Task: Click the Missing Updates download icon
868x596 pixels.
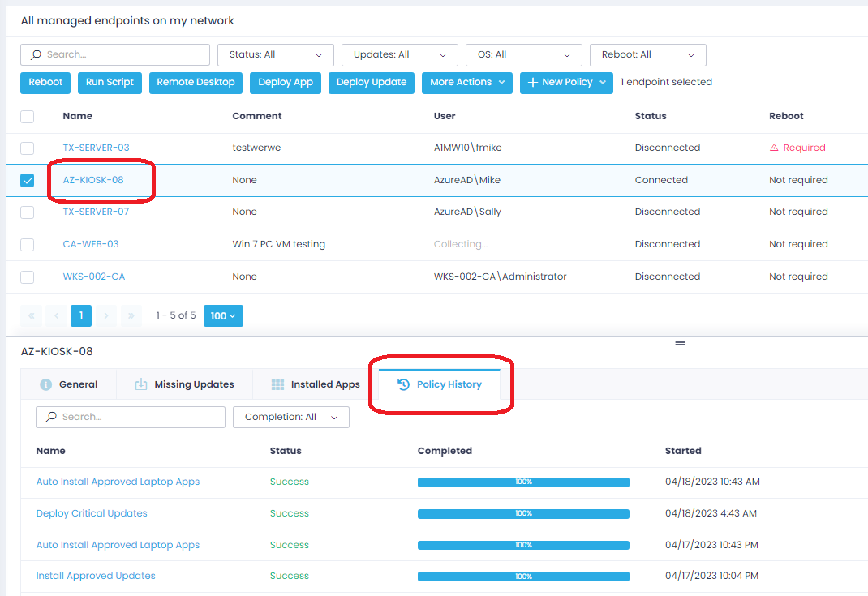Action: pos(141,385)
